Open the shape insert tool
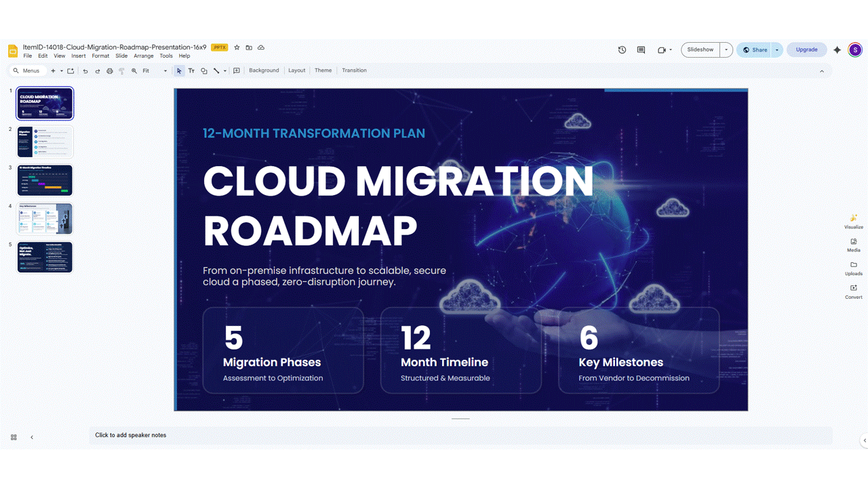This screenshot has width=868, height=488. [x=203, y=70]
